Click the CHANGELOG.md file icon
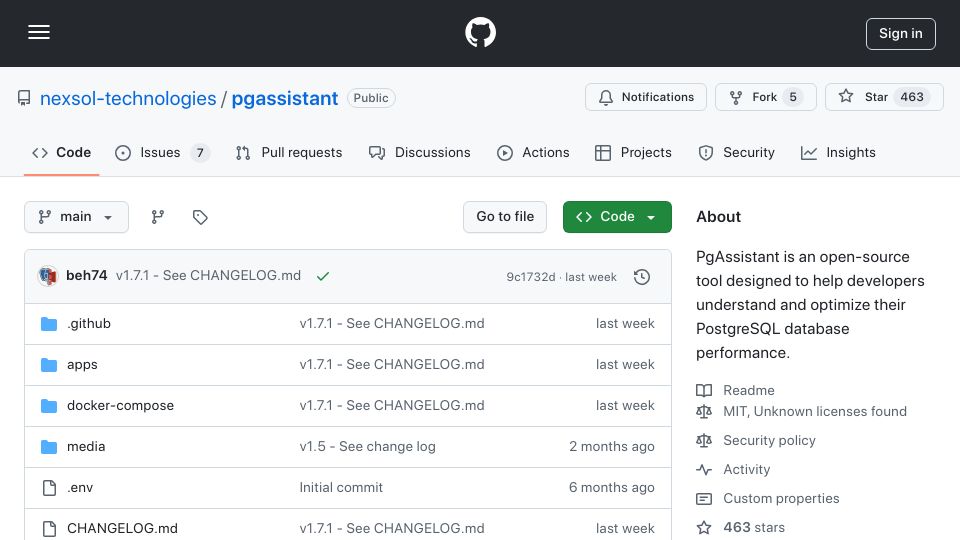The image size is (960, 540). [50, 529]
